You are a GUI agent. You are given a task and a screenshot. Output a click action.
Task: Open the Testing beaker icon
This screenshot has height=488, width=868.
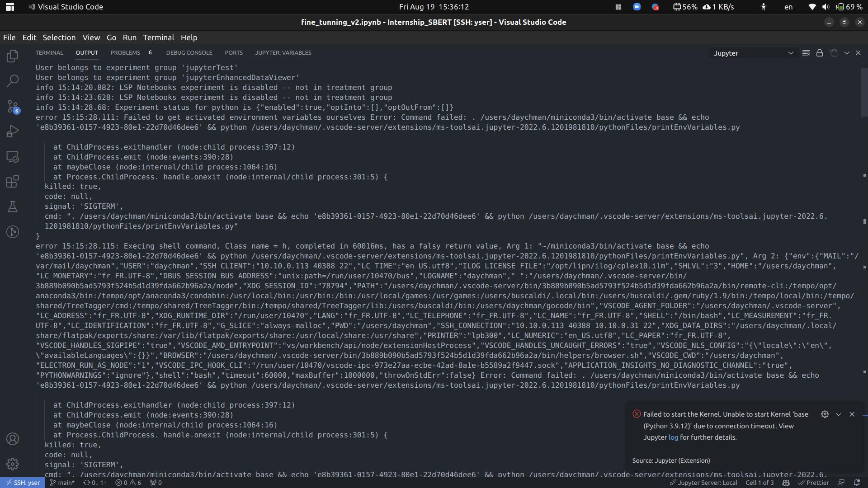tap(13, 207)
